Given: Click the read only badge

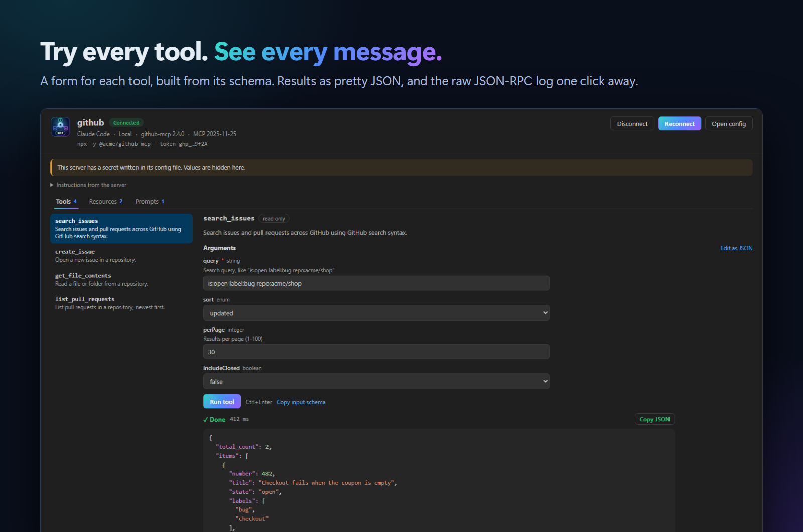Looking at the screenshot, I should point(274,219).
